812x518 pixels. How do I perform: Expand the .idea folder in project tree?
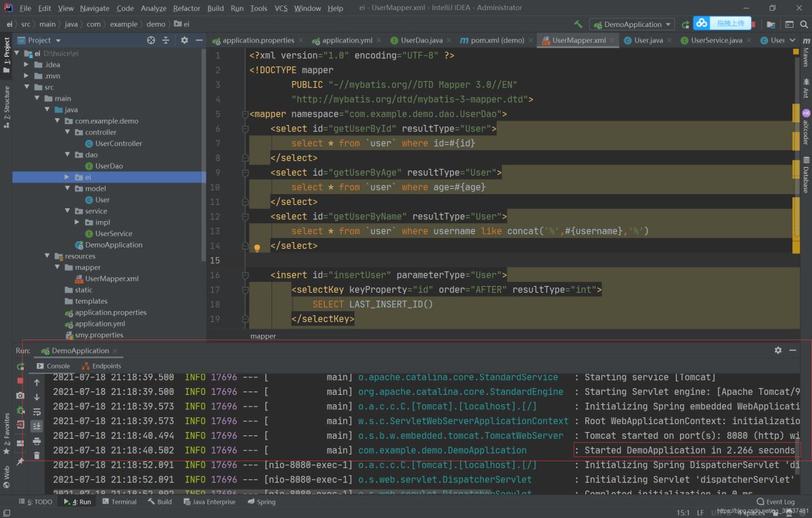[x=27, y=65]
